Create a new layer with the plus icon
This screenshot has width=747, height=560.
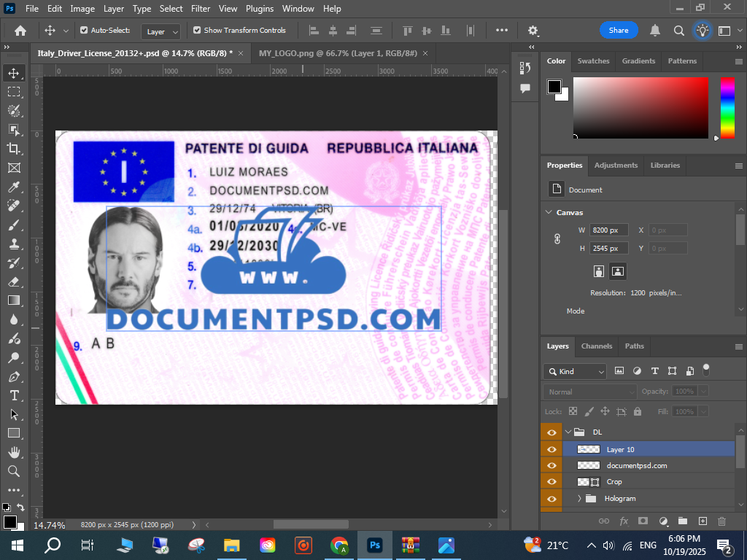(703, 521)
